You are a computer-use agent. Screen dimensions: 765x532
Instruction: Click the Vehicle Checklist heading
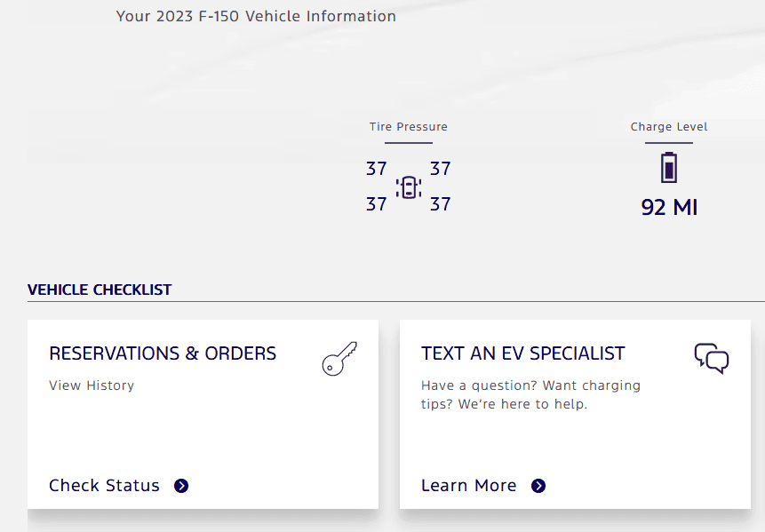coord(100,290)
